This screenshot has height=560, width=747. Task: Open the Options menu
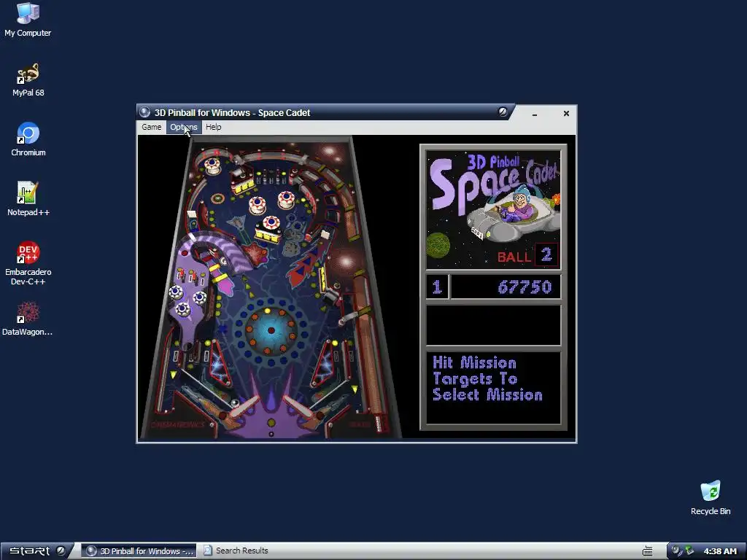[184, 127]
